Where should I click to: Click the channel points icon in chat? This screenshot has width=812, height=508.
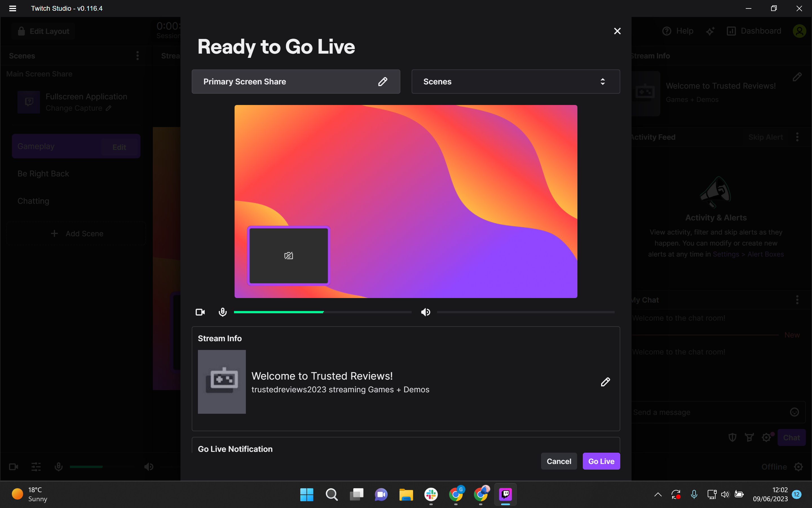pos(749,437)
